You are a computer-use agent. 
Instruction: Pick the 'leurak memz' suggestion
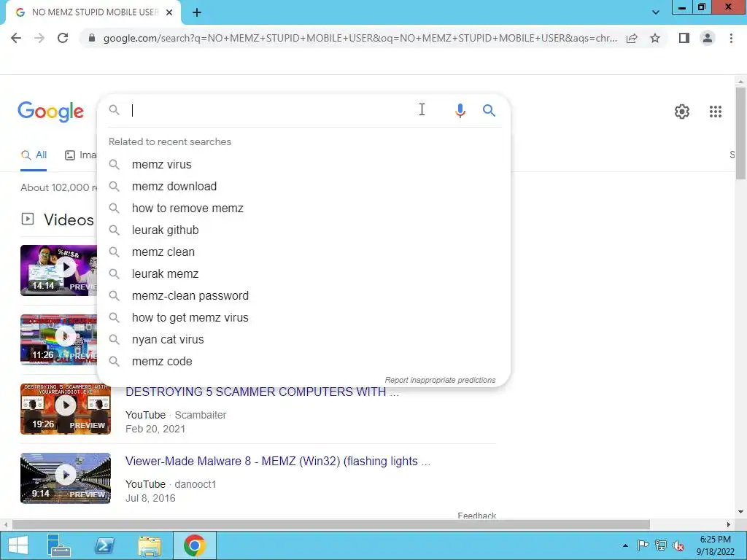point(303,274)
